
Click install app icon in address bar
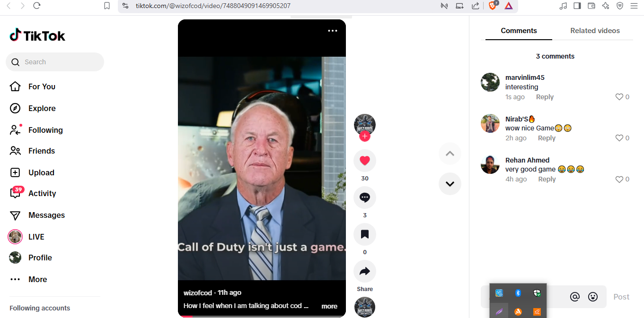click(x=459, y=6)
